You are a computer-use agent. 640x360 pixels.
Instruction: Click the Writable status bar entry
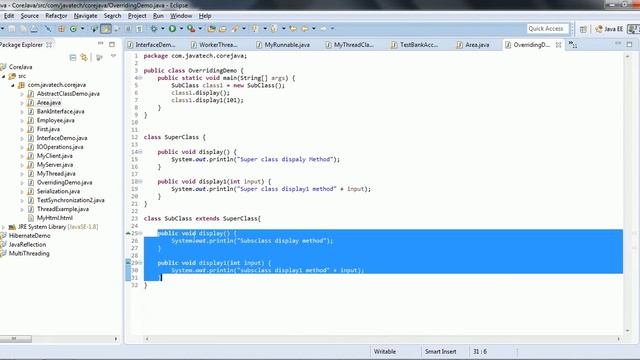385,351
